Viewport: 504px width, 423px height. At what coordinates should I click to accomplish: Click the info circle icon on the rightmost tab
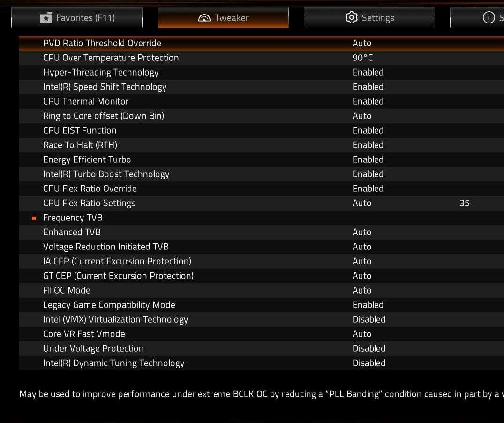489,18
